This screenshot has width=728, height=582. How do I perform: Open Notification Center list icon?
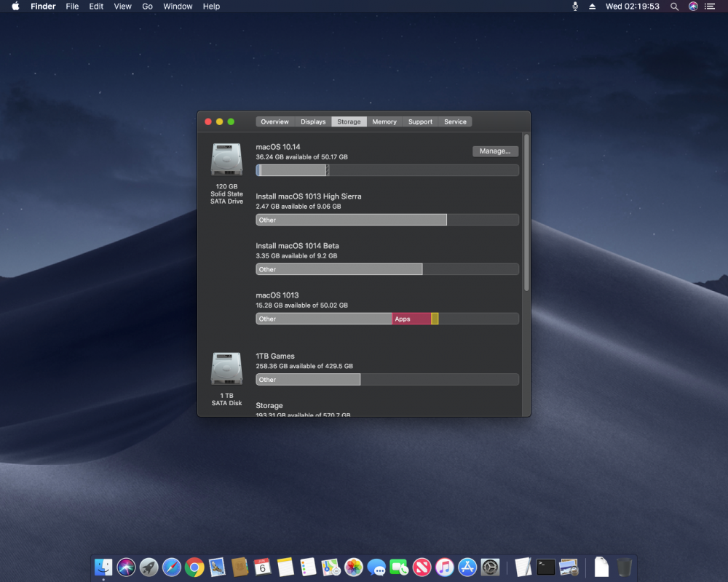tap(710, 7)
